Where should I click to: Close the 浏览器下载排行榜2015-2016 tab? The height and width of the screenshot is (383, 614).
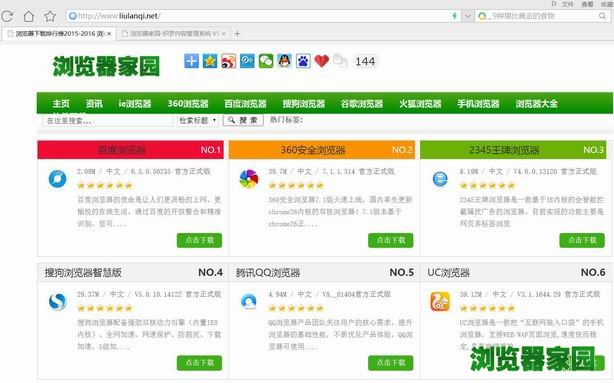coord(109,34)
